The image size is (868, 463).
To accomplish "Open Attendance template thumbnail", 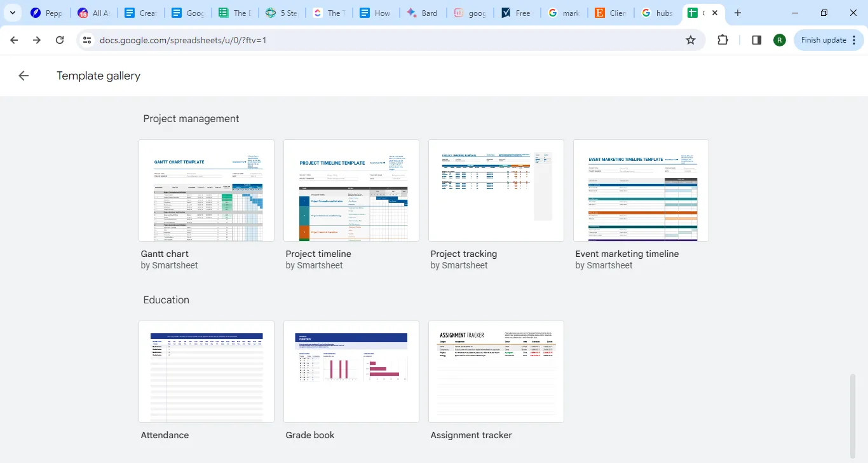I will [x=207, y=372].
